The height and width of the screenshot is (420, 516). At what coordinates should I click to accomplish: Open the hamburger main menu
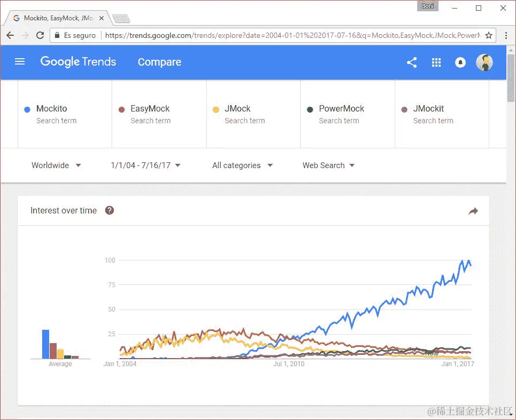click(20, 62)
